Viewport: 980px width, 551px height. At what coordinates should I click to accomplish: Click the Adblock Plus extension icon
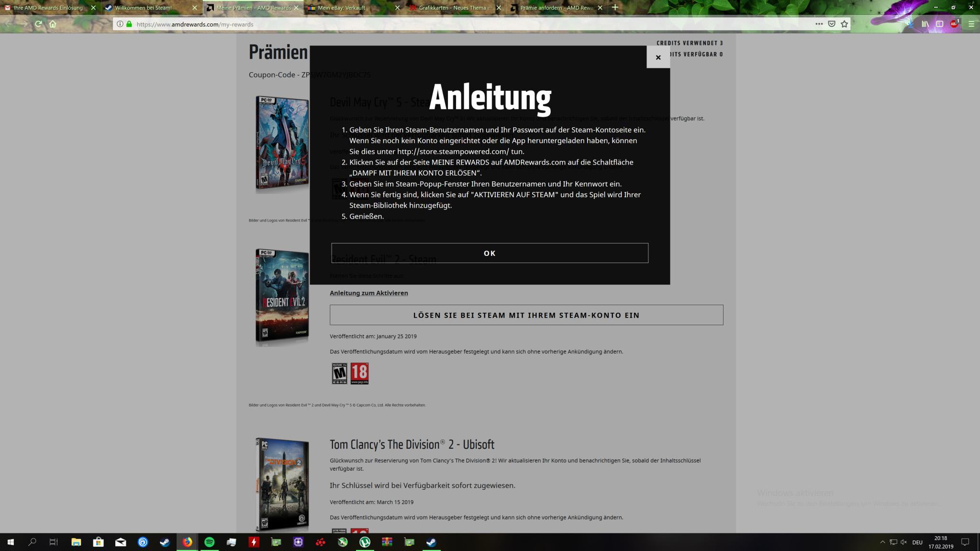pyautogui.click(x=954, y=24)
